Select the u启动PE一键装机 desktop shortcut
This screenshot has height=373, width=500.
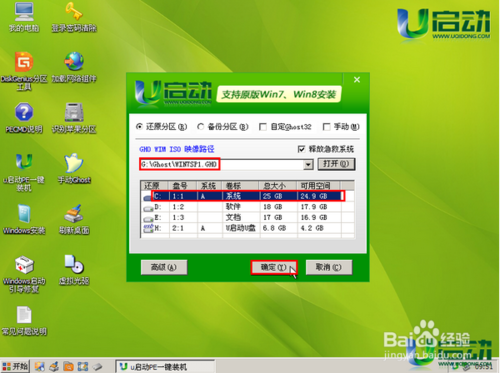[x=24, y=172]
